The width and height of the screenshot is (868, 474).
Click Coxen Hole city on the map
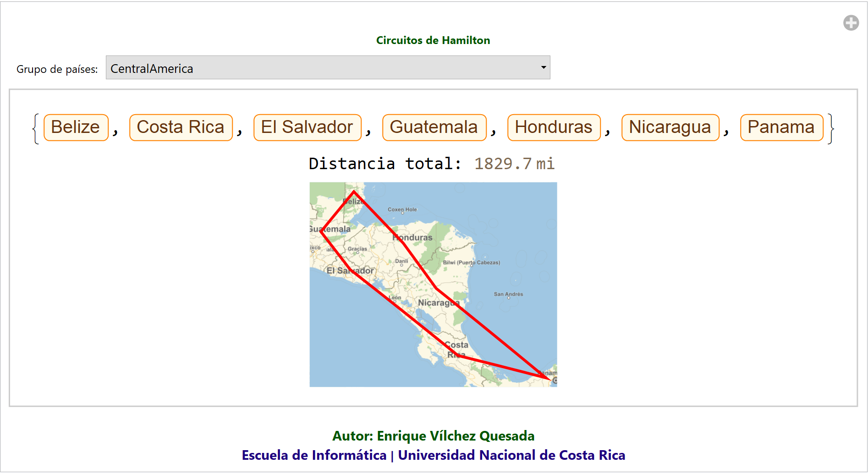(402, 210)
